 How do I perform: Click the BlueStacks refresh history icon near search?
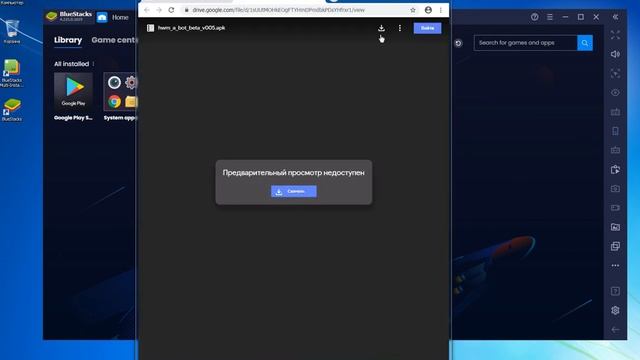pos(458,43)
